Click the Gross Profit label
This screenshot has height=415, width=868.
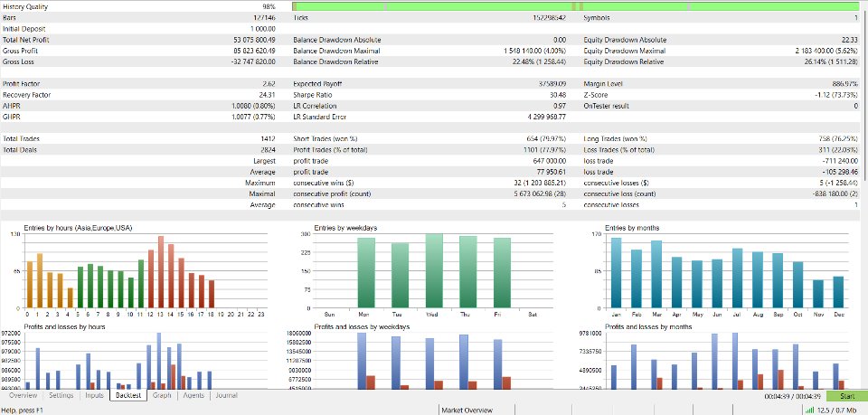click(20, 51)
